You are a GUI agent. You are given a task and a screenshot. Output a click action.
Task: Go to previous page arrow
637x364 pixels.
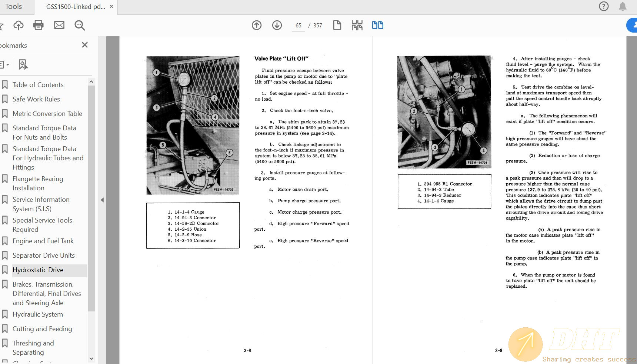pos(257,25)
